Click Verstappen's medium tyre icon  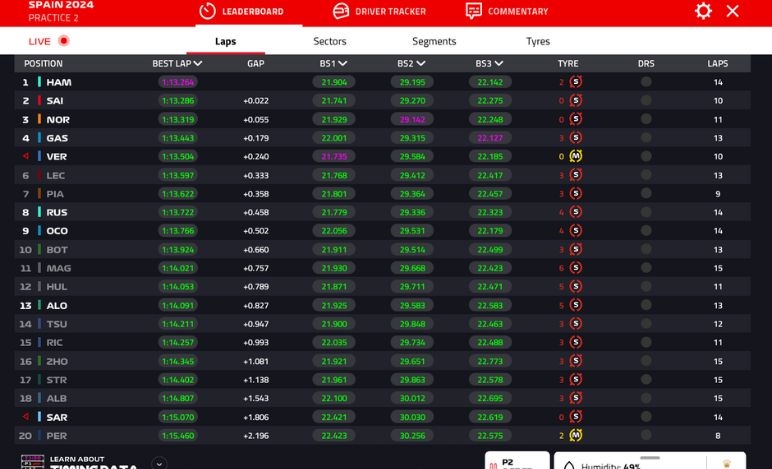[x=576, y=157]
